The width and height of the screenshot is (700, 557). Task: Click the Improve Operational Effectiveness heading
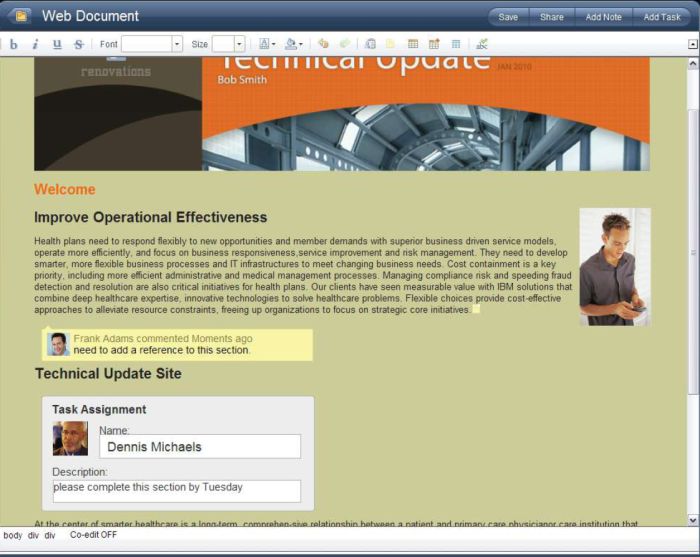click(150, 217)
